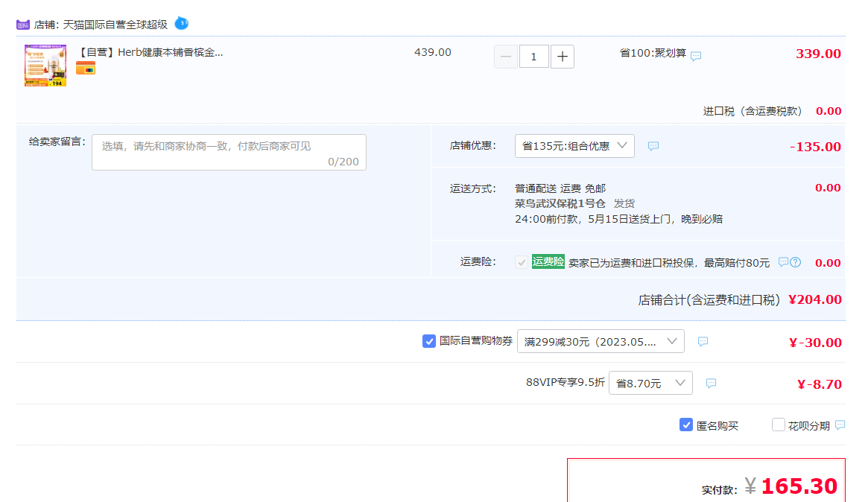This screenshot has width=868, height=502.
Task: Open info bubble beside 88VIP discount dropdown
Action: pyautogui.click(x=712, y=383)
